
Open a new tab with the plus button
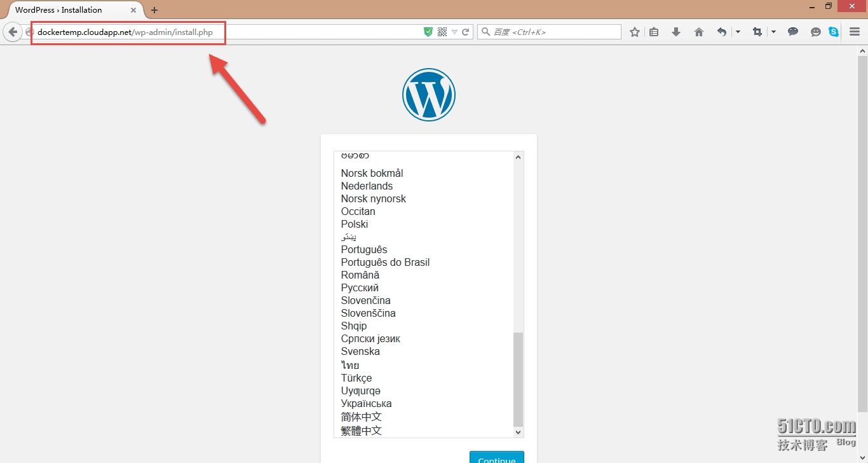pos(154,10)
